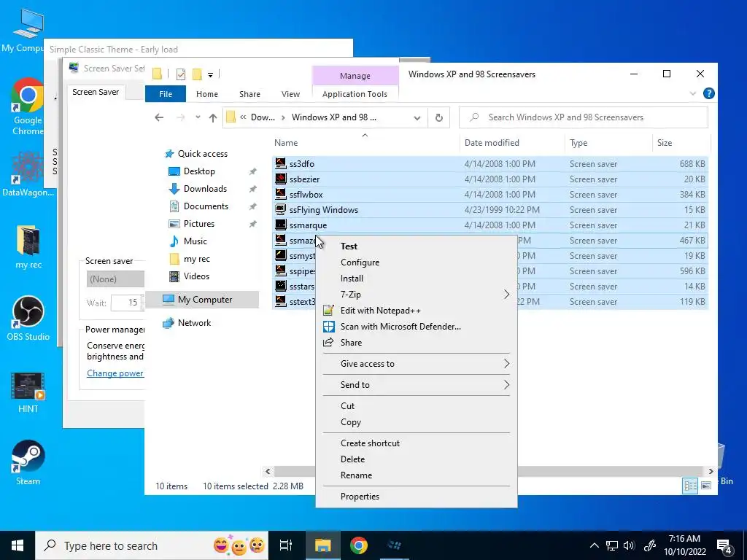Open the volume control in system tray
Screen dimensions: 747x560
tap(629, 545)
